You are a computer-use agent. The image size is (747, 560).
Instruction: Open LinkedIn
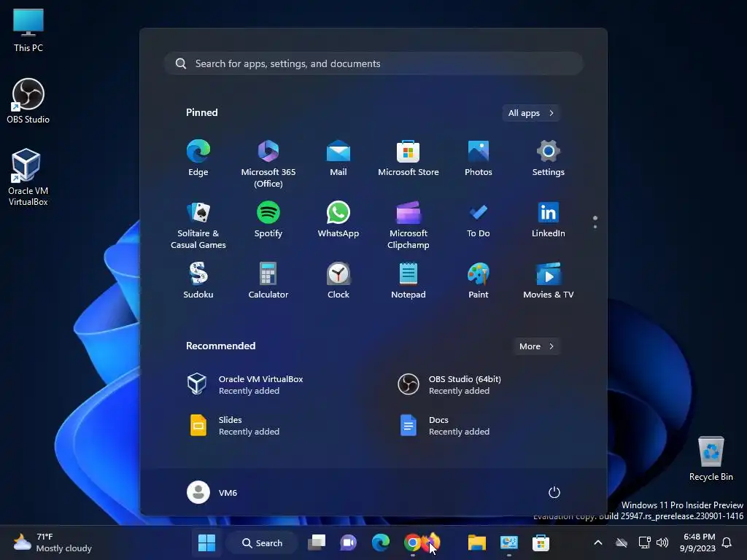tap(549, 220)
